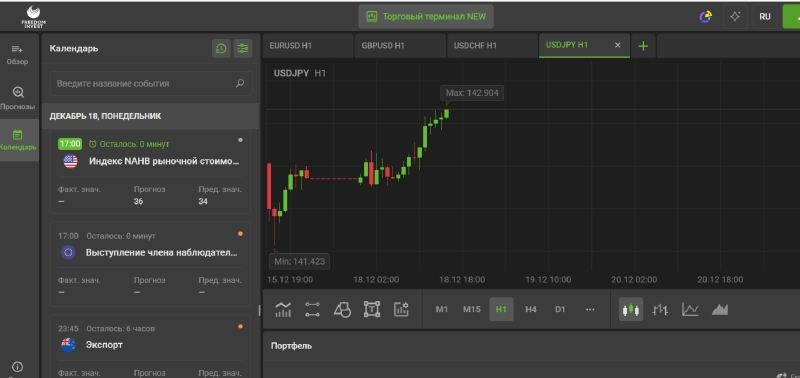
Task: Select H4 timeframe
Action: click(531, 309)
